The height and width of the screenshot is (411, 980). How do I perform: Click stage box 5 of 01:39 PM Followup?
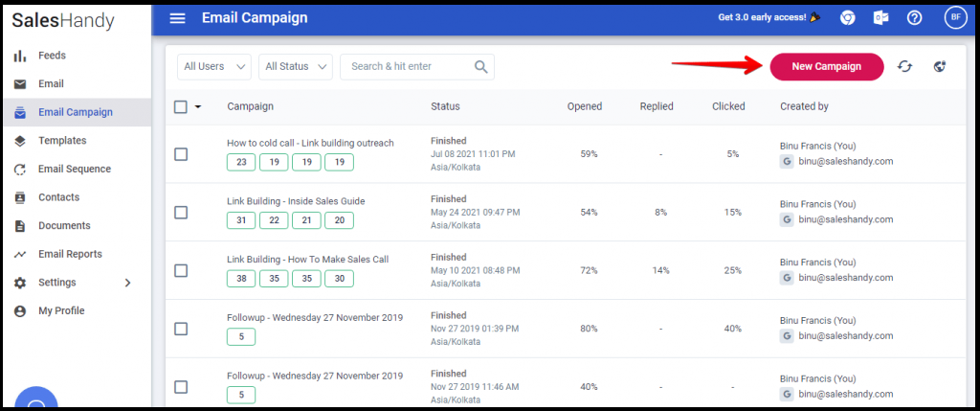[241, 336]
